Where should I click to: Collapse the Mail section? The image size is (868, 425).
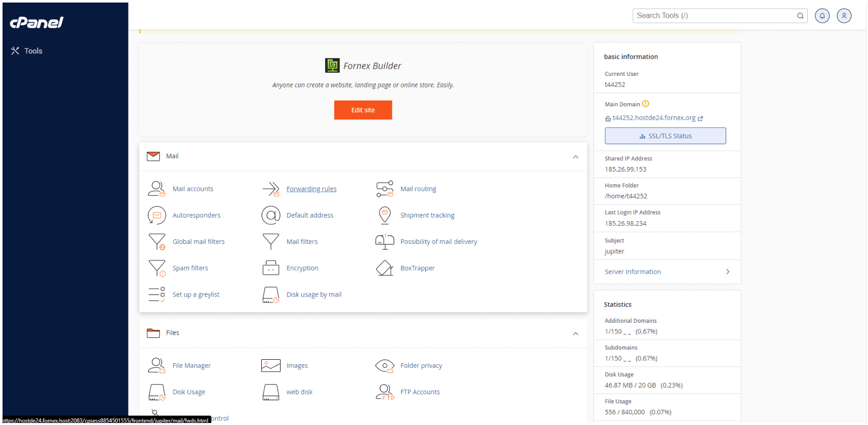576,157
